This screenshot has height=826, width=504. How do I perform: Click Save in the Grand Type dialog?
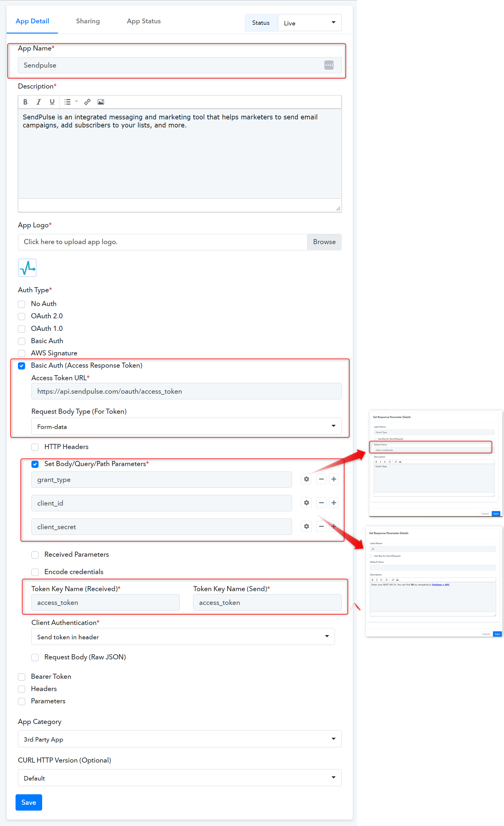[496, 514]
